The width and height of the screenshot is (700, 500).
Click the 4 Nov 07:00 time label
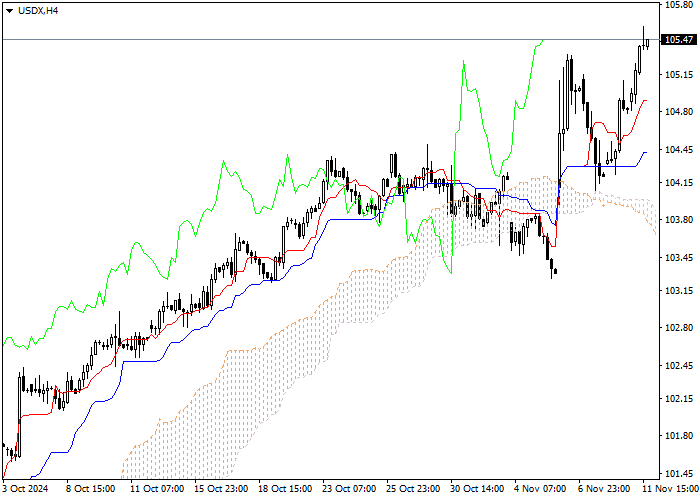540,489
